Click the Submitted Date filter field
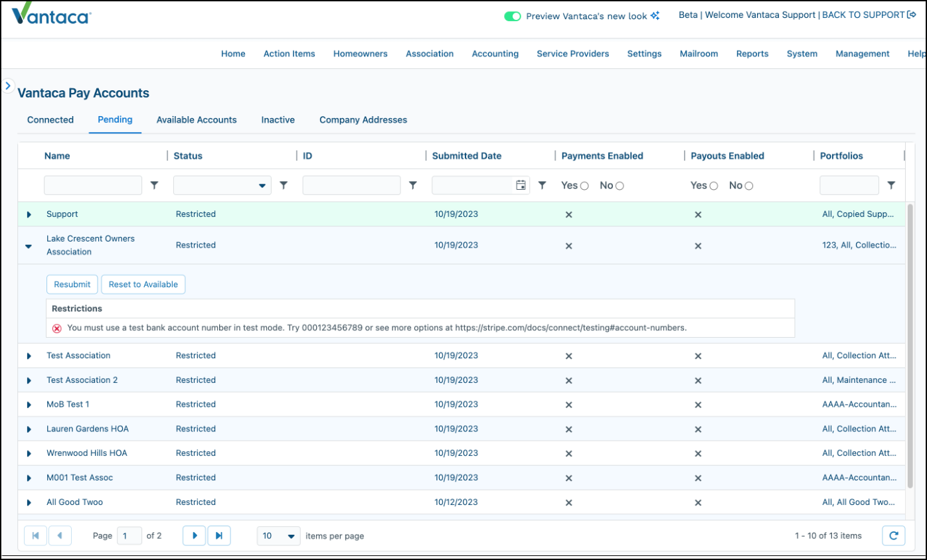 474,185
